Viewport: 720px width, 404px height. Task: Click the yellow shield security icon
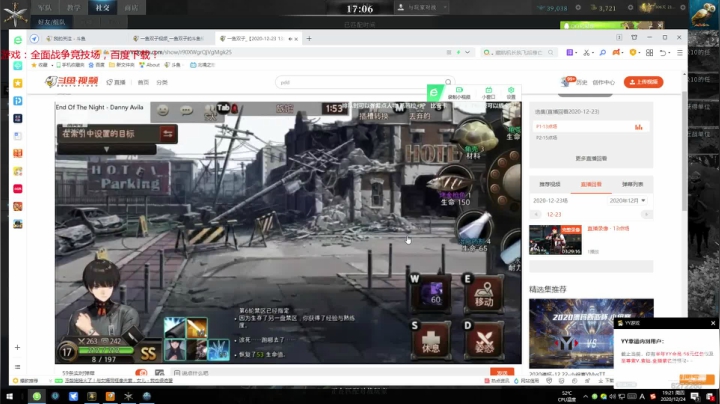pyautogui.click(x=633, y=53)
